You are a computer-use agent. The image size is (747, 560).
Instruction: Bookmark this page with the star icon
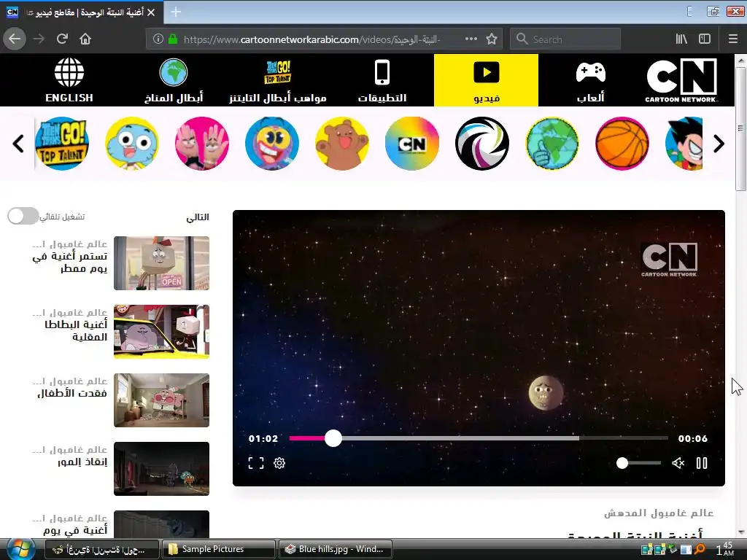(492, 39)
